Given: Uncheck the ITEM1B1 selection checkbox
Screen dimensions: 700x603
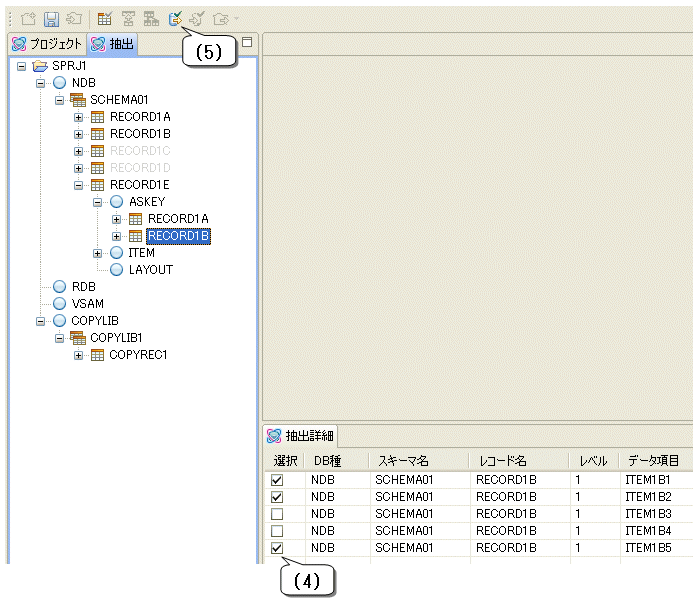Looking at the screenshot, I should tap(277, 480).
